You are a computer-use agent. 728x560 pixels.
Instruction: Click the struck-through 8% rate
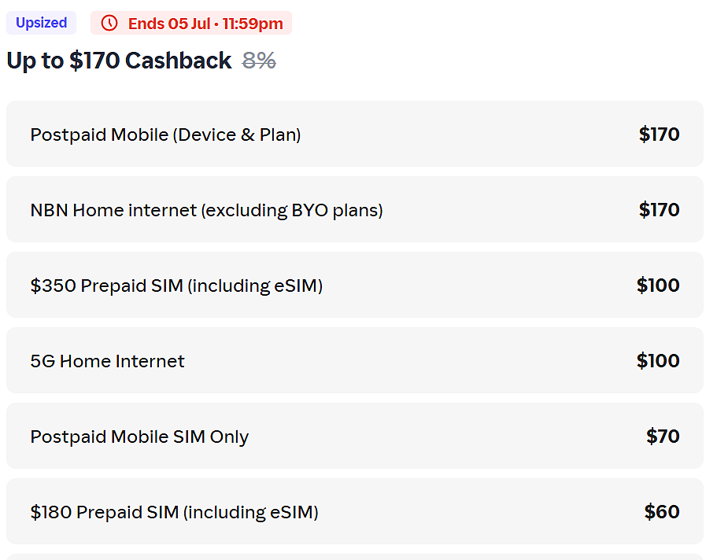coord(259,61)
